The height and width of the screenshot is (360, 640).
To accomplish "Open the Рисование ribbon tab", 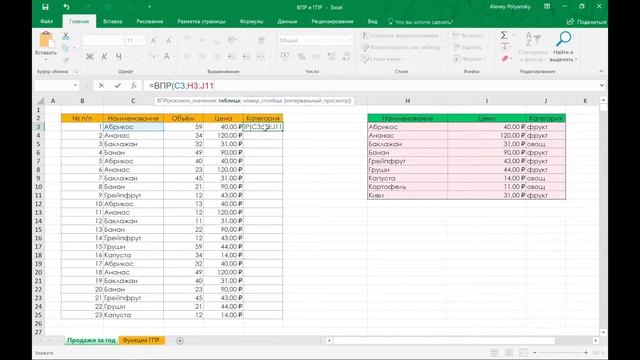I will point(150,21).
